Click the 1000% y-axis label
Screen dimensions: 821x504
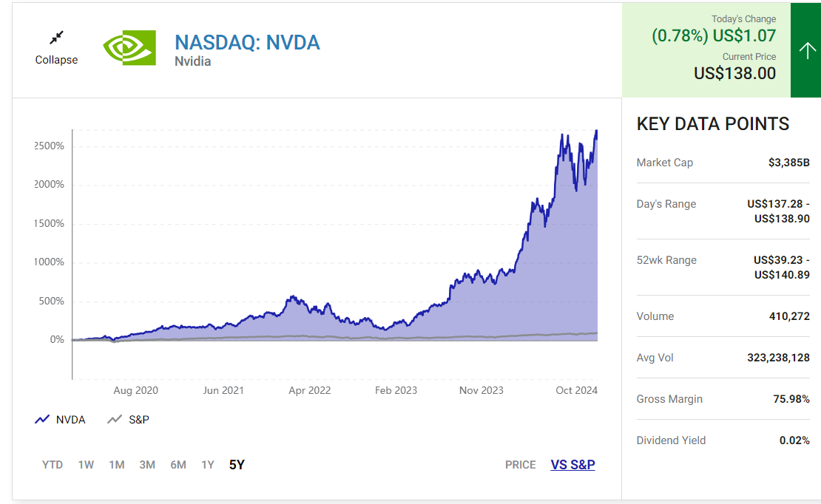(x=50, y=262)
